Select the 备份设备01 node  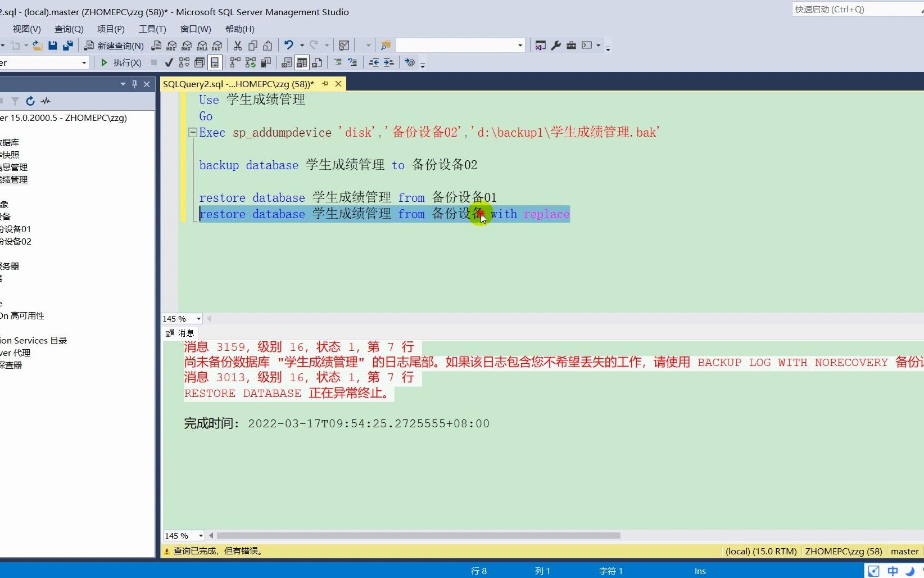(x=15, y=229)
